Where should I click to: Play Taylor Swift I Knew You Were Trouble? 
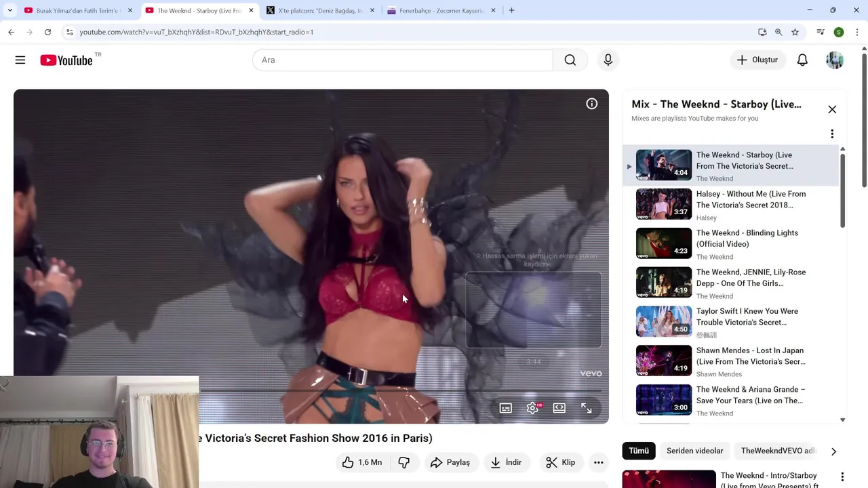pyautogui.click(x=730, y=323)
